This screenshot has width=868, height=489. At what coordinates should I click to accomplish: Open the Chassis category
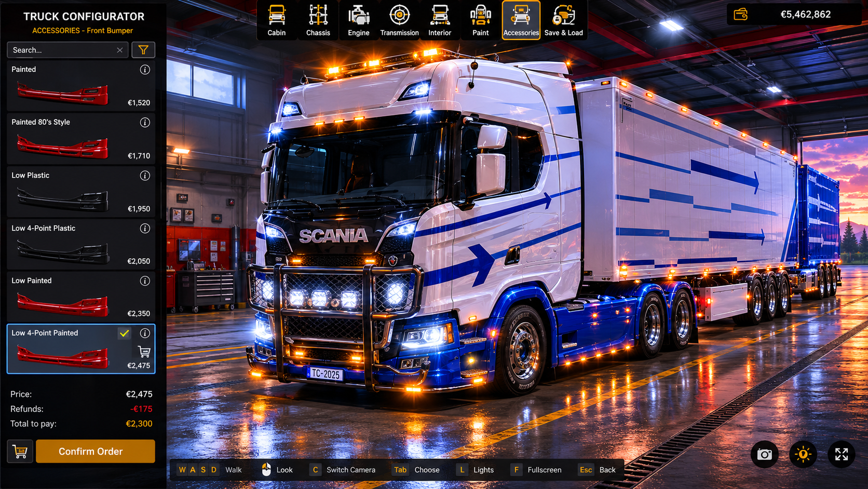(x=318, y=20)
